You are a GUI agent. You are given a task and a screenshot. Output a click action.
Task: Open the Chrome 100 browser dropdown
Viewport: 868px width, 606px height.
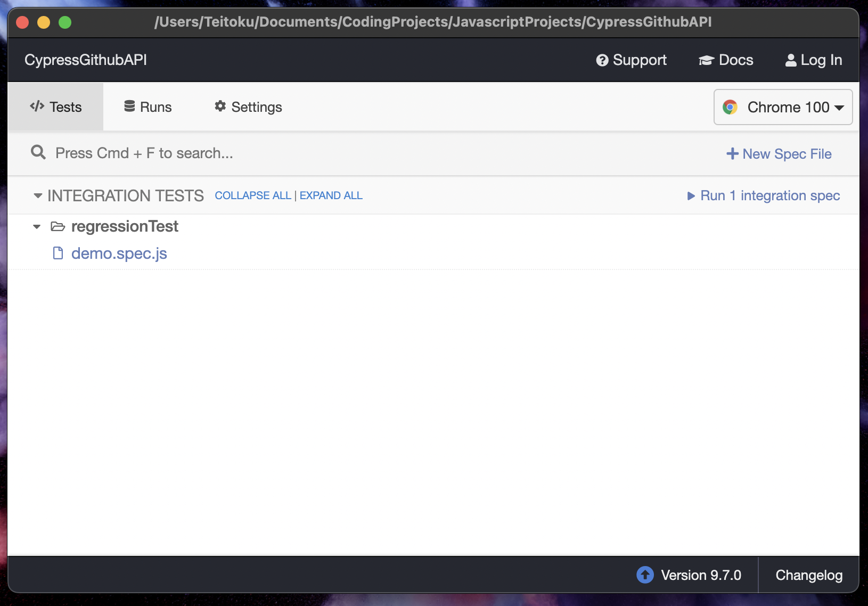(x=783, y=107)
